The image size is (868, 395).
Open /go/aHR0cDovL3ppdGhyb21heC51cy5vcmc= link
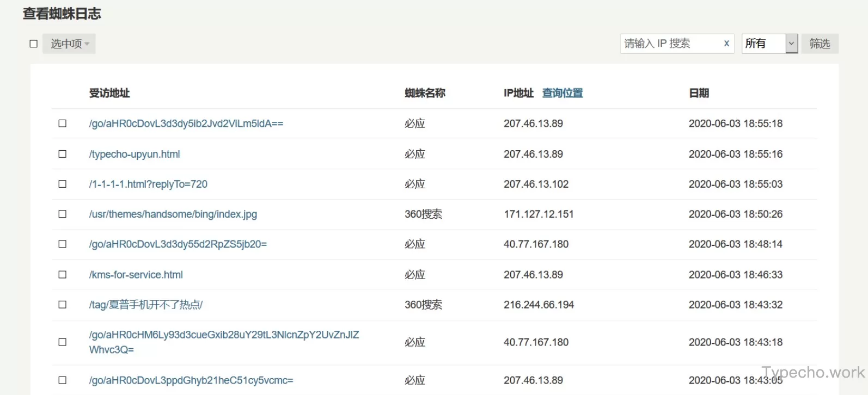191,380
